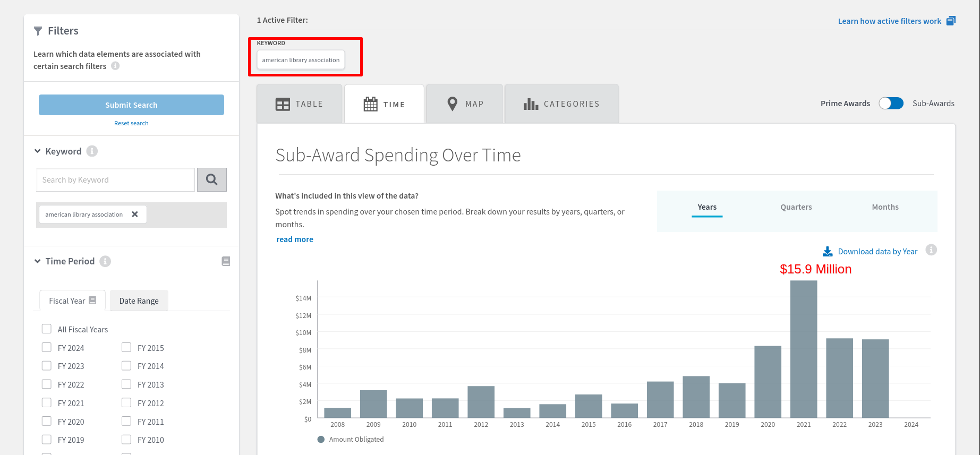Switch to Date Range tab
This screenshot has width=980, height=455.
[139, 301]
